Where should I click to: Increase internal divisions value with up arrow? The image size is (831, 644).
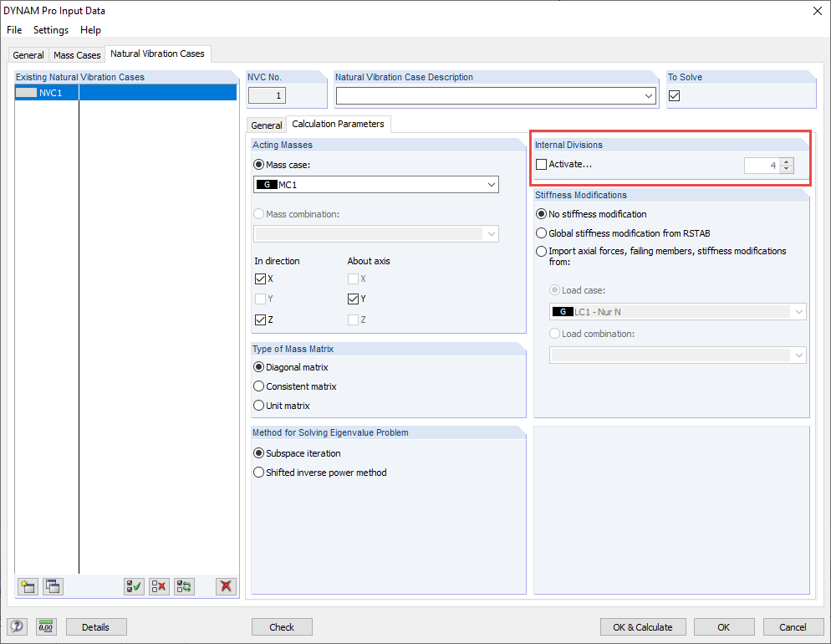[x=787, y=161]
